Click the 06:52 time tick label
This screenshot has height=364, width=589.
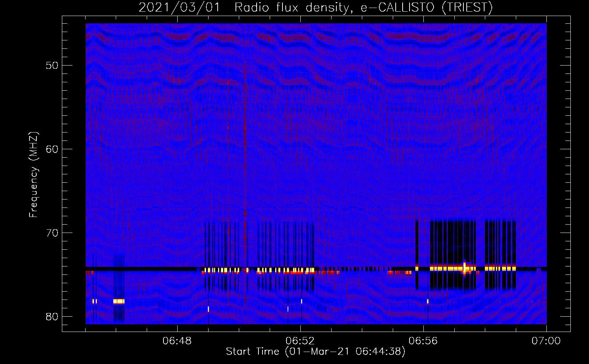pyautogui.click(x=300, y=341)
